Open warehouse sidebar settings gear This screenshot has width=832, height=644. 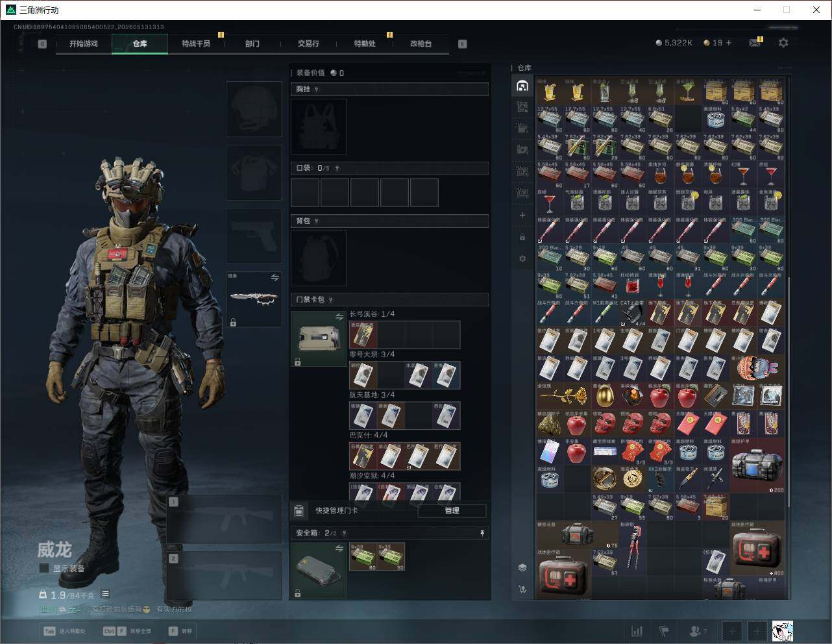pyautogui.click(x=522, y=258)
